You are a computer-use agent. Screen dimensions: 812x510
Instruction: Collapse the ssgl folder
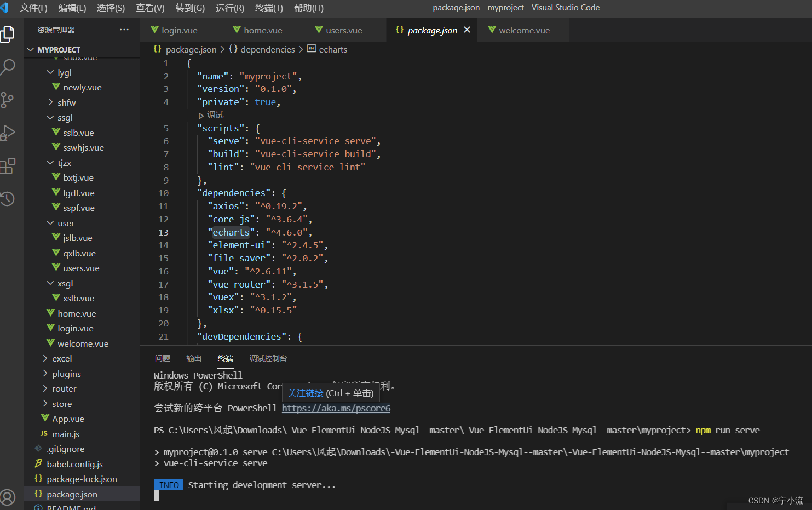82,117
